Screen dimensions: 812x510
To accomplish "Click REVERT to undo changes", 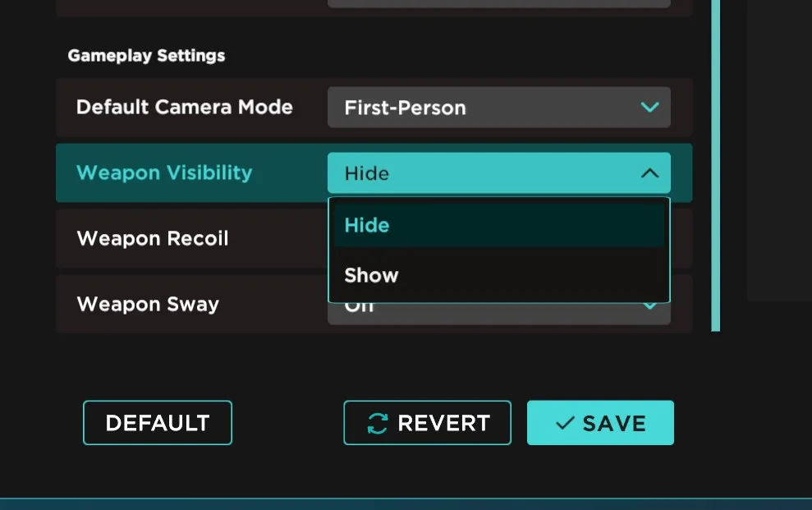I will (427, 423).
